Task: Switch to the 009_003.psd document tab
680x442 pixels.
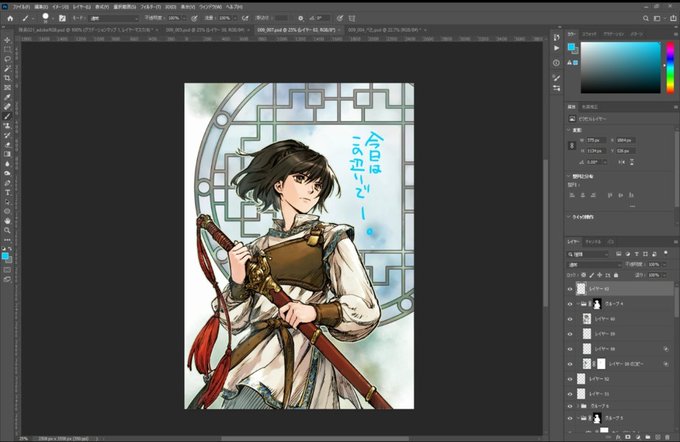Action: point(205,30)
